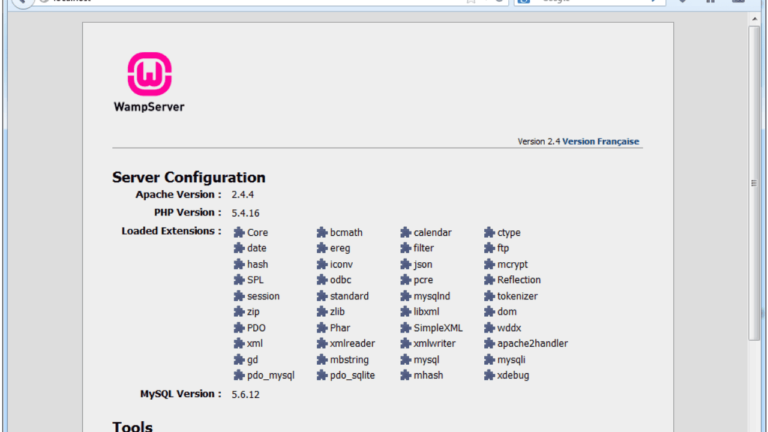Click the PHP version value 5.4.16
The image size is (768, 432).
click(x=245, y=213)
